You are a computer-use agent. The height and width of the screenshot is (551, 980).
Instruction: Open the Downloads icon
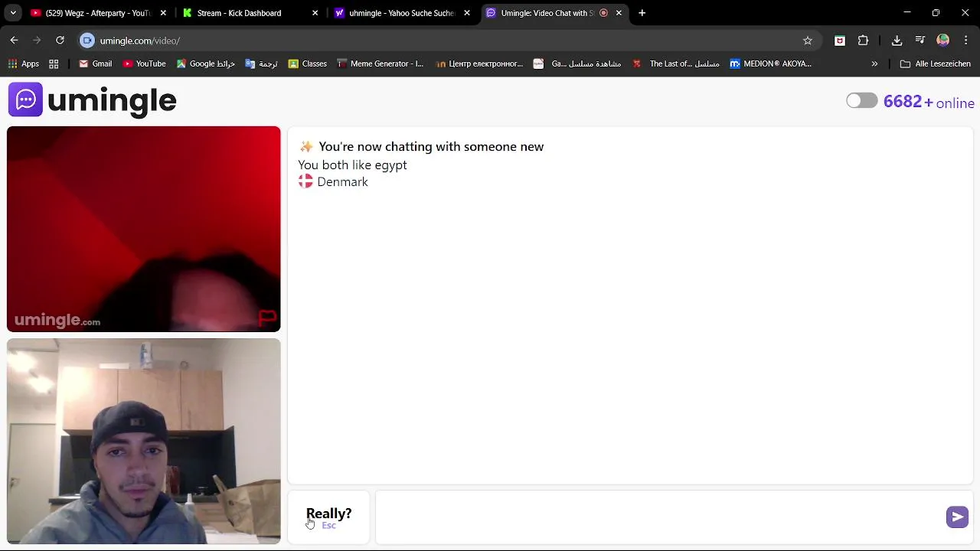[897, 41]
